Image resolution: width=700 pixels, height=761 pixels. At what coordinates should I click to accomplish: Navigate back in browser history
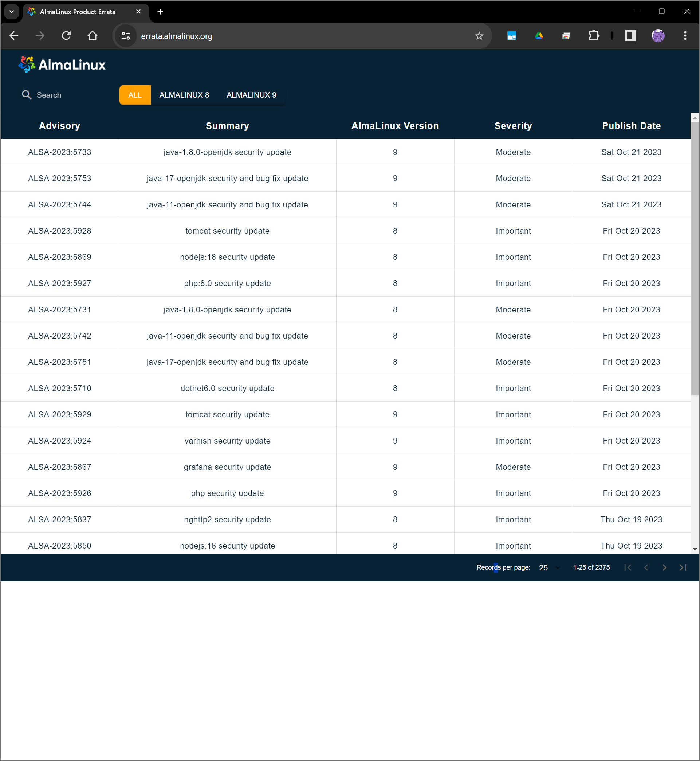coord(13,36)
